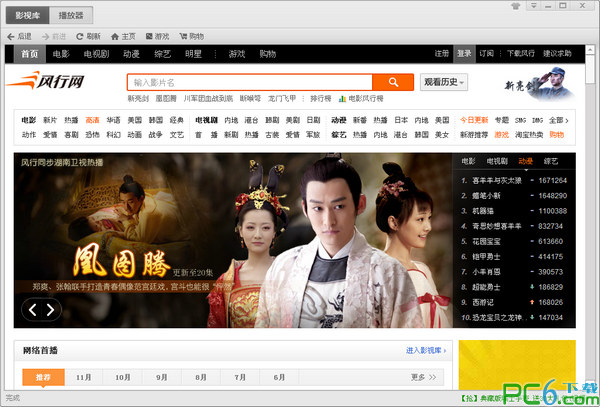Viewport: 600px width, 407px height.
Task: Select 首页 in the black navigation bar
Action: [30, 54]
